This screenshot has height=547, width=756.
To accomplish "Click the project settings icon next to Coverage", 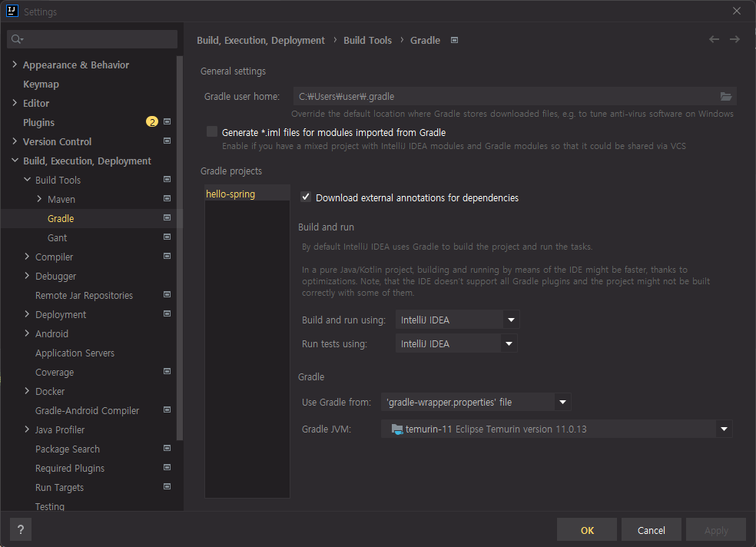I will point(167,371).
